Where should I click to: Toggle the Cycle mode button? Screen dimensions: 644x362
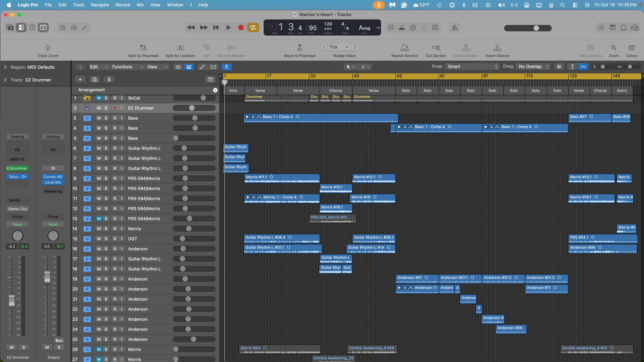253,27
